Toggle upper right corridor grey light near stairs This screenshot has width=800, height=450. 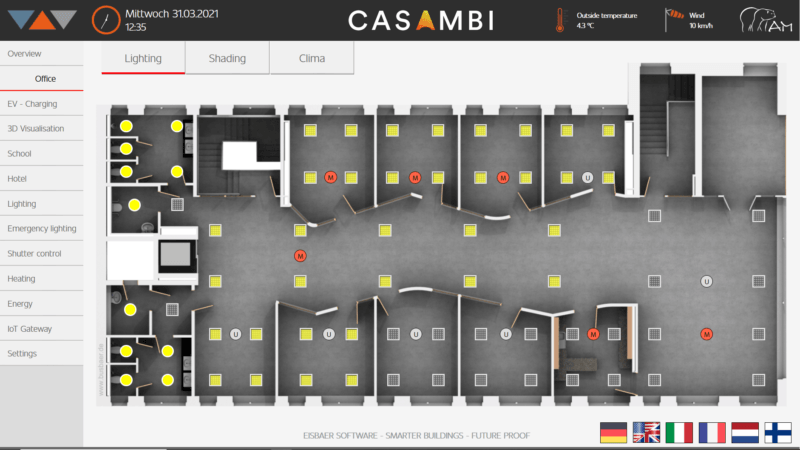pos(654,216)
